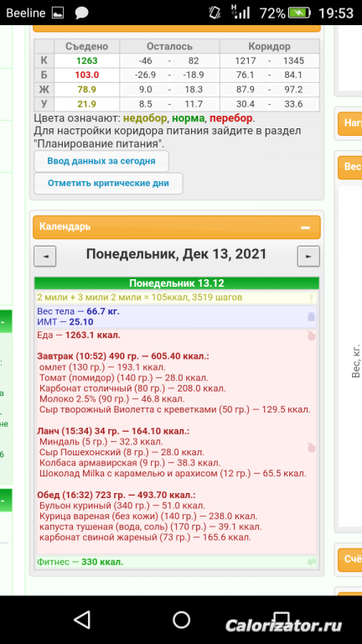Click the eaten carbs value 21.9
Image resolution: width=362 pixels, height=644 pixels.
(86, 104)
